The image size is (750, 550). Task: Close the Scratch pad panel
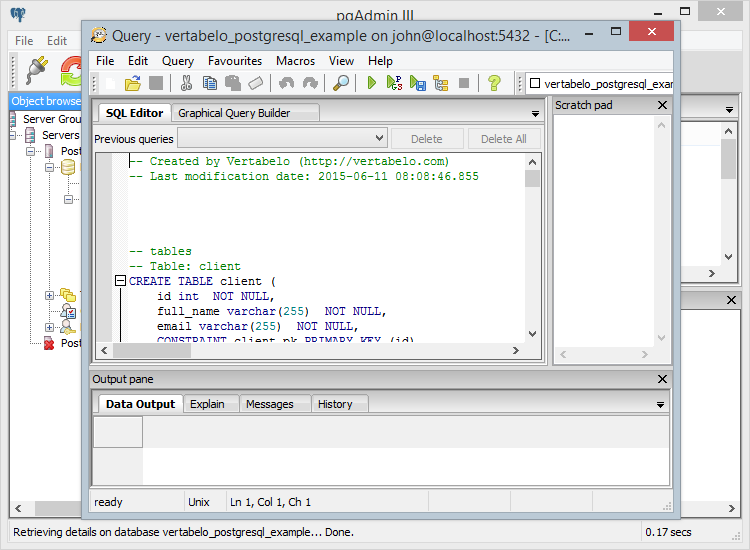tap(662, 105)
